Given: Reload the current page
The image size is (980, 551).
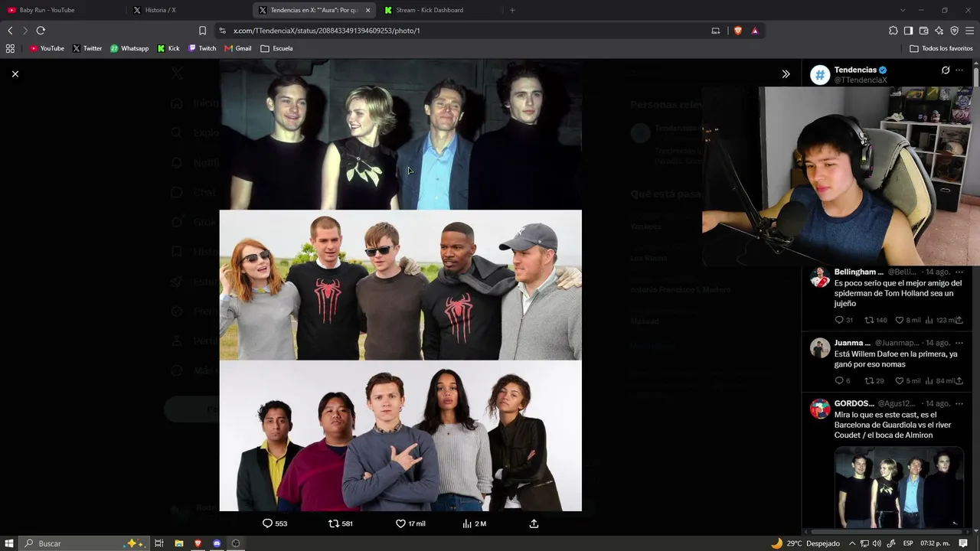Looking at the screenshot, I should tap(41, 31).
